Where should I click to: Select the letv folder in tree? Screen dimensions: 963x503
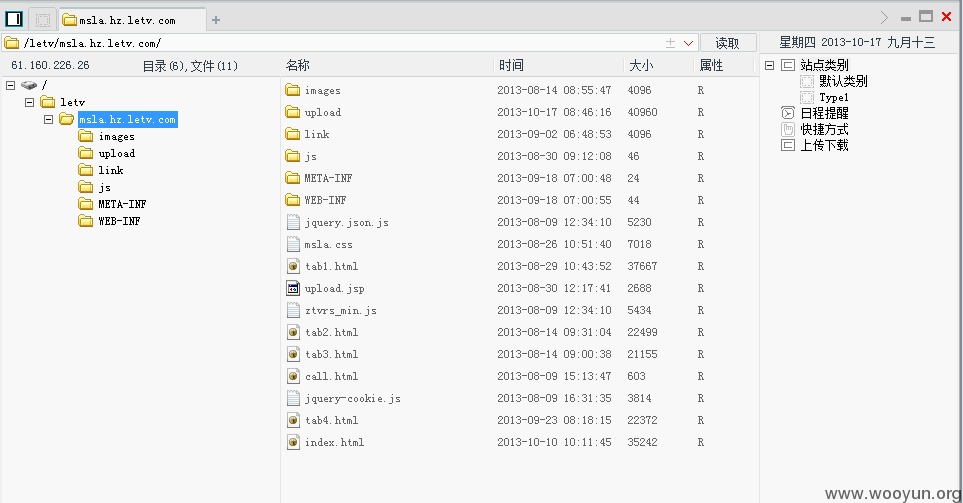(x=72, y=103)
